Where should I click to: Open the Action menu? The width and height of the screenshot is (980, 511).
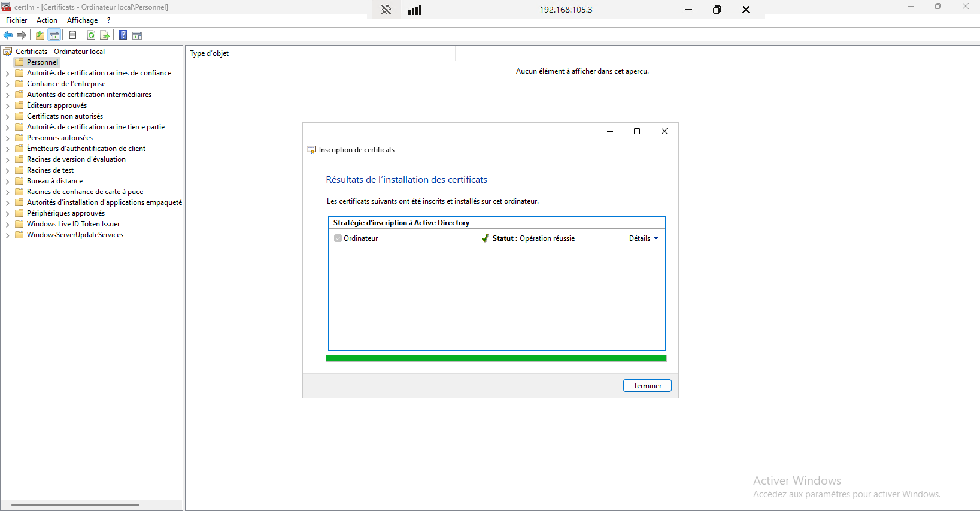pos(47,20)
